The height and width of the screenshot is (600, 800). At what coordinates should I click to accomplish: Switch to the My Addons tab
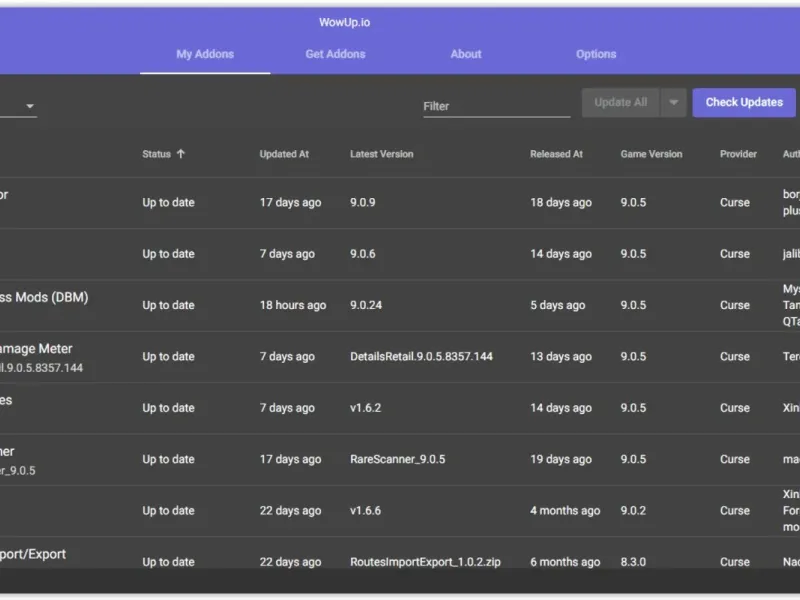(x=205, y=54)
